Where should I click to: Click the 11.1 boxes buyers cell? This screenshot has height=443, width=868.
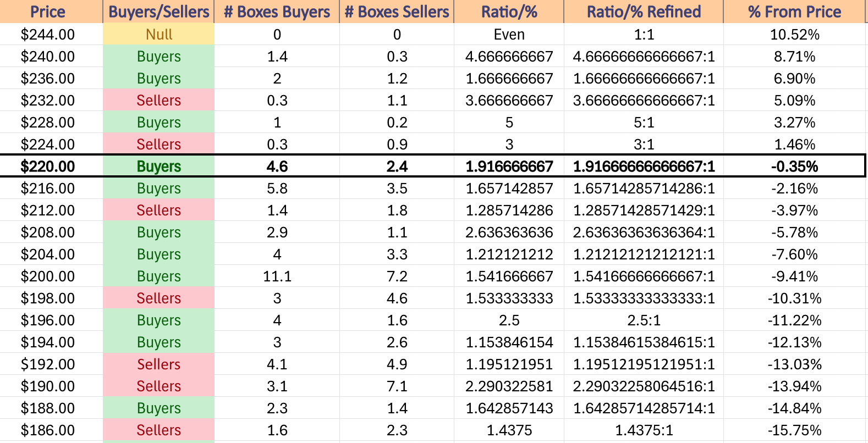point(277,276)
